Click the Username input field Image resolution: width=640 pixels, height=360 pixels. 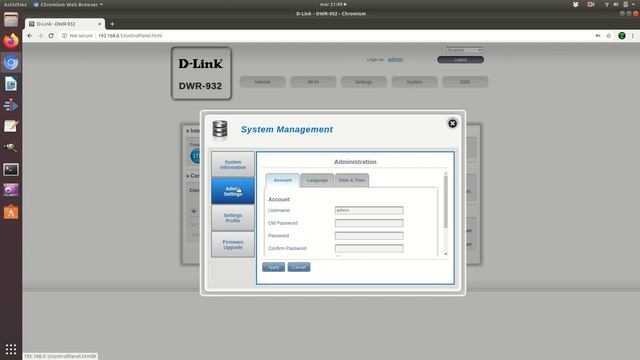(369, 210)
